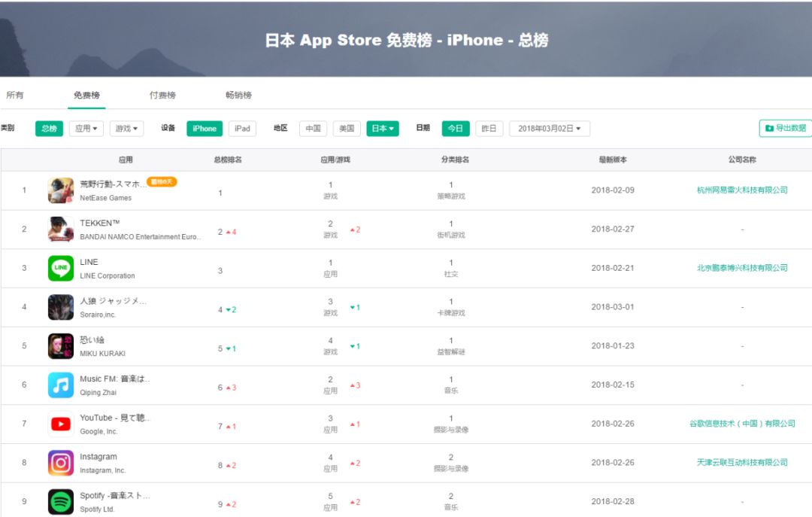Screen dimensions: 812x517
Task: Select iPad device filter
Action: tap(242, 129)
